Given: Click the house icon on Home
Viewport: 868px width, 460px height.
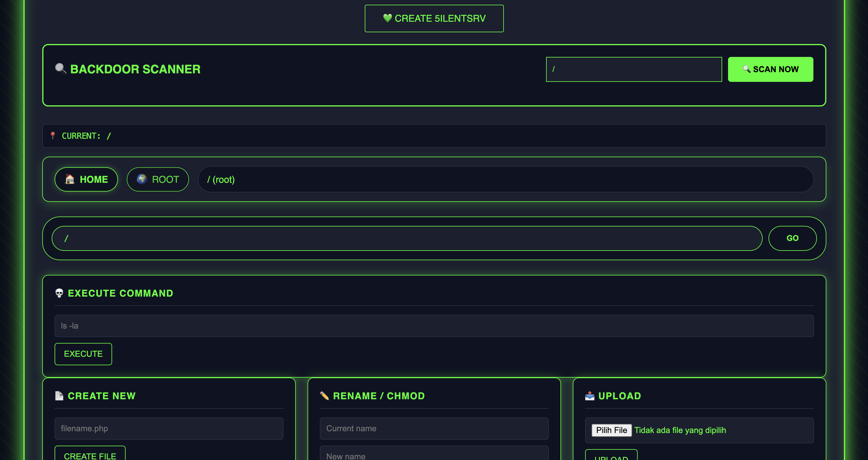Looking at the screenshot, I should (x=70, y=179).
